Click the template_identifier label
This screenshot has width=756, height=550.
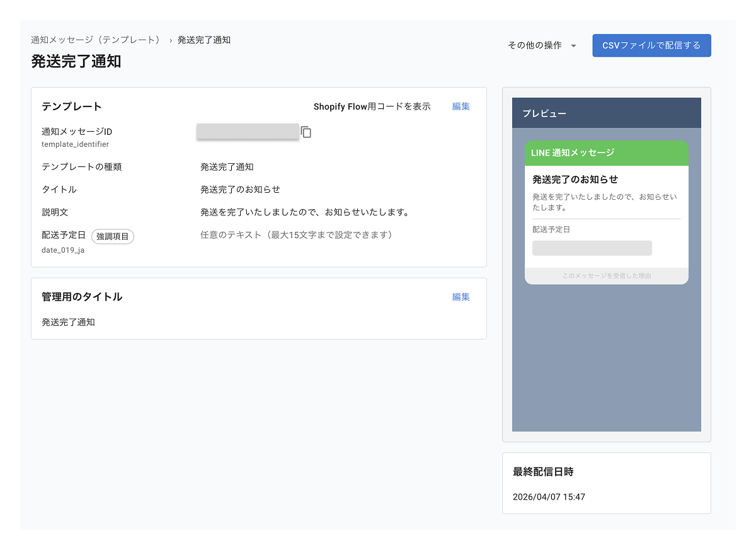[x=75, y=144]
